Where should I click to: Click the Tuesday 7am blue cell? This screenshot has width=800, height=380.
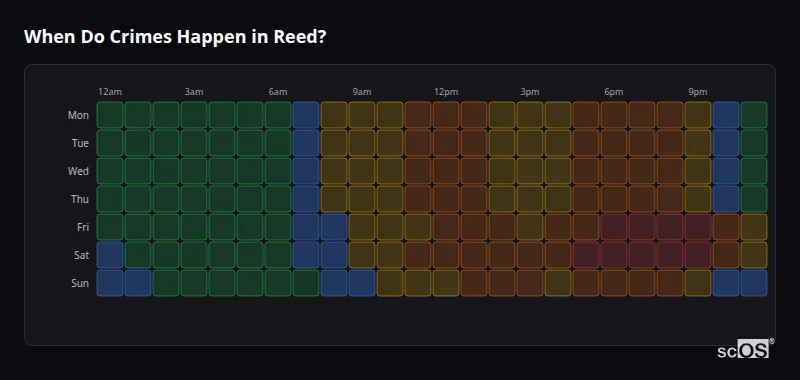(306, 143)
